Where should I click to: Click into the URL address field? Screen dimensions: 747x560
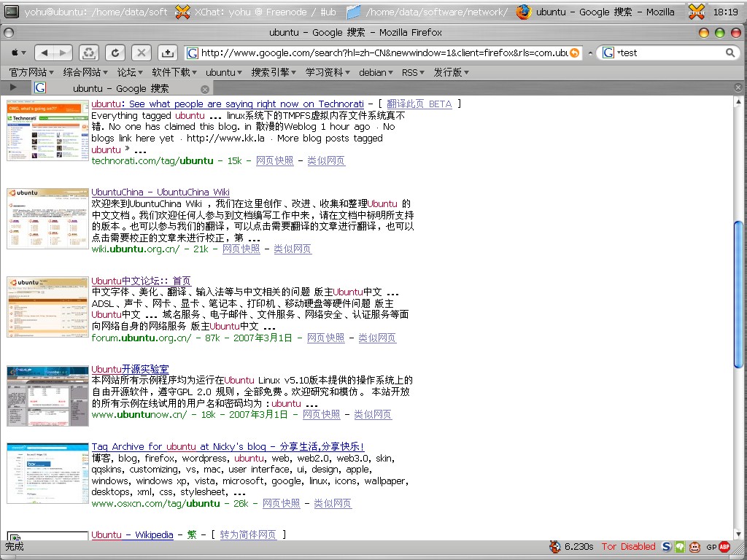384,52
